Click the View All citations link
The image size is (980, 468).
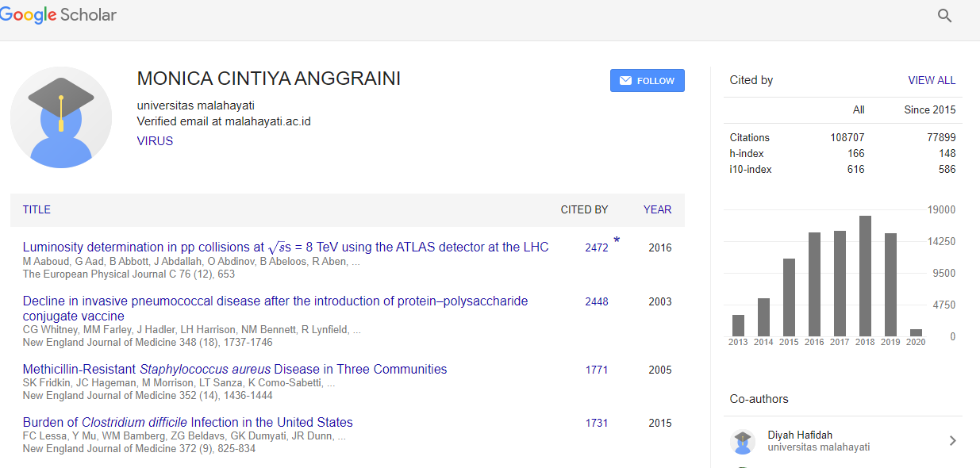[x=932, y=80]
